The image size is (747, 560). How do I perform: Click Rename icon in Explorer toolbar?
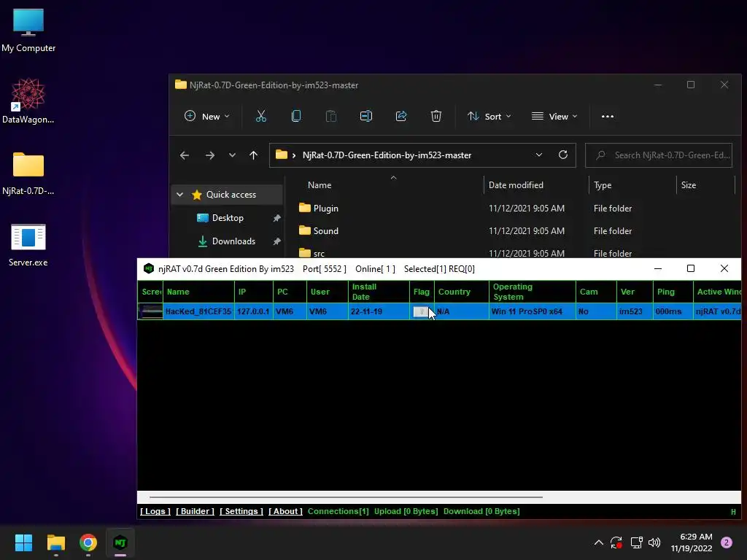(x=366, y=116)
